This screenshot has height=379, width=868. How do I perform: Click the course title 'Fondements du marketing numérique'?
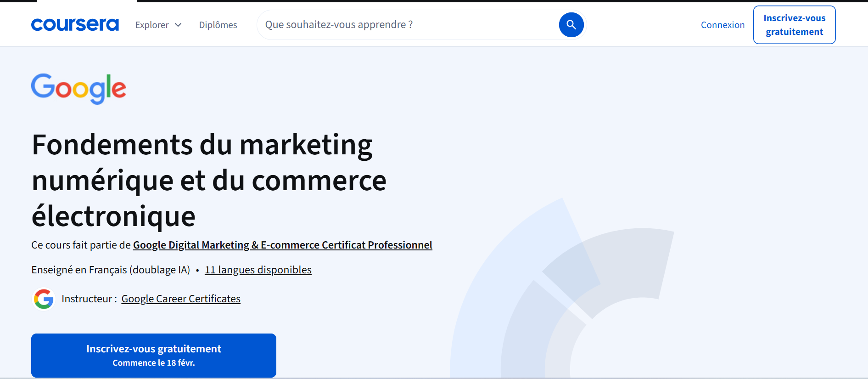(x=209, y=180)
